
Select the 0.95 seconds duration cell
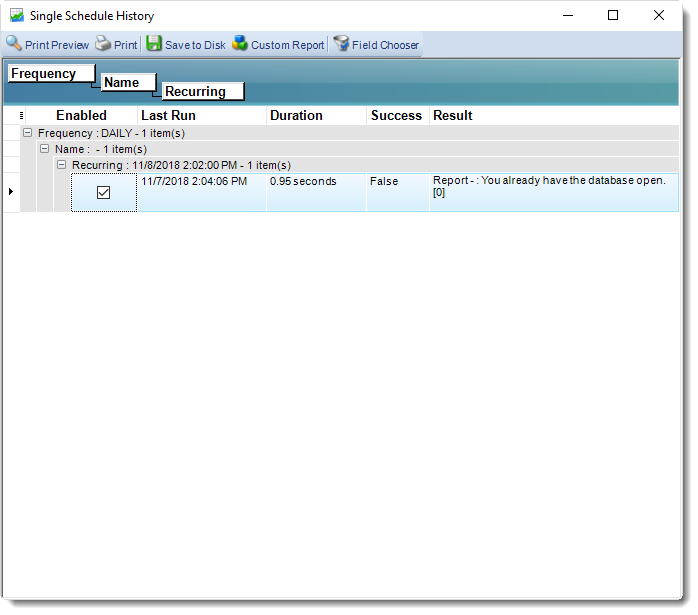point(317,192)
